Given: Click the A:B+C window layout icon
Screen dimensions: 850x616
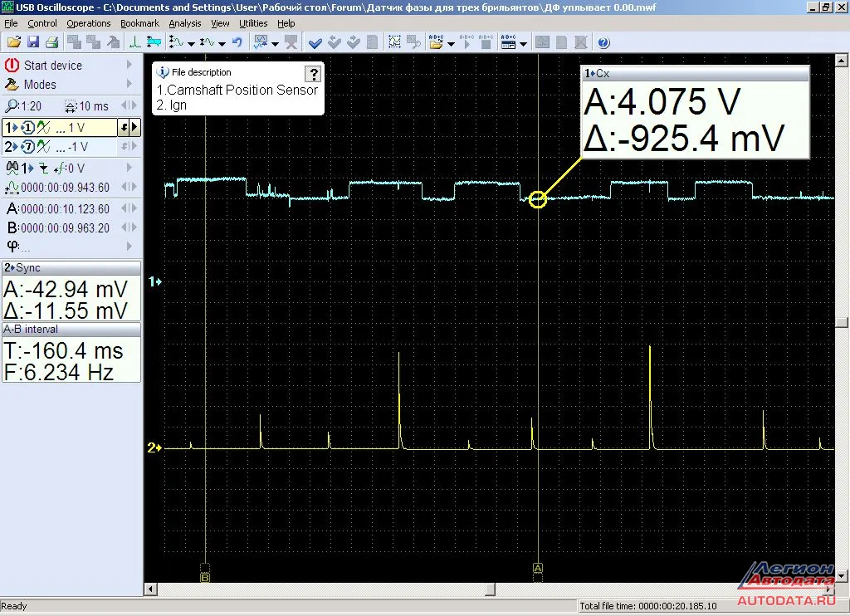Looking at the screenshot, I should click(x=509, y=42).
